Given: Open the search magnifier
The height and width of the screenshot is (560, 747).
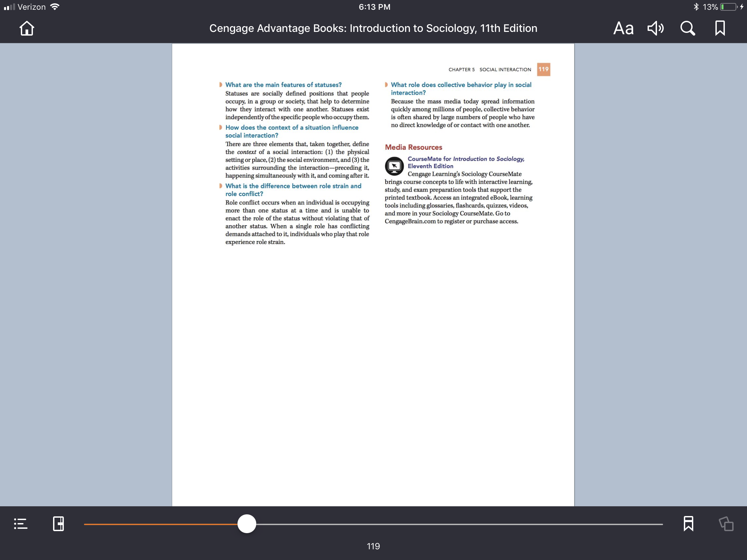Looking at the screenshot, I should coord(688,28).
